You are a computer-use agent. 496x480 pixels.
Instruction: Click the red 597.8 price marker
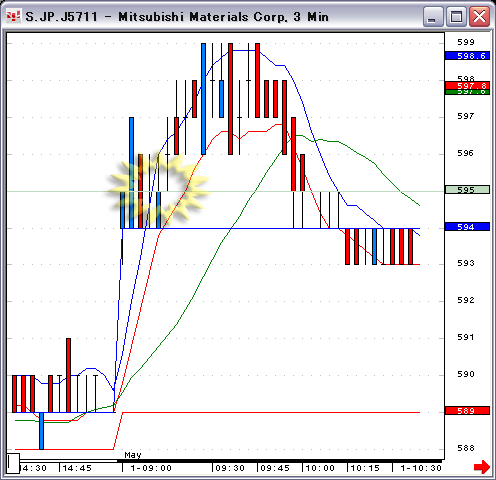point(467,86)
